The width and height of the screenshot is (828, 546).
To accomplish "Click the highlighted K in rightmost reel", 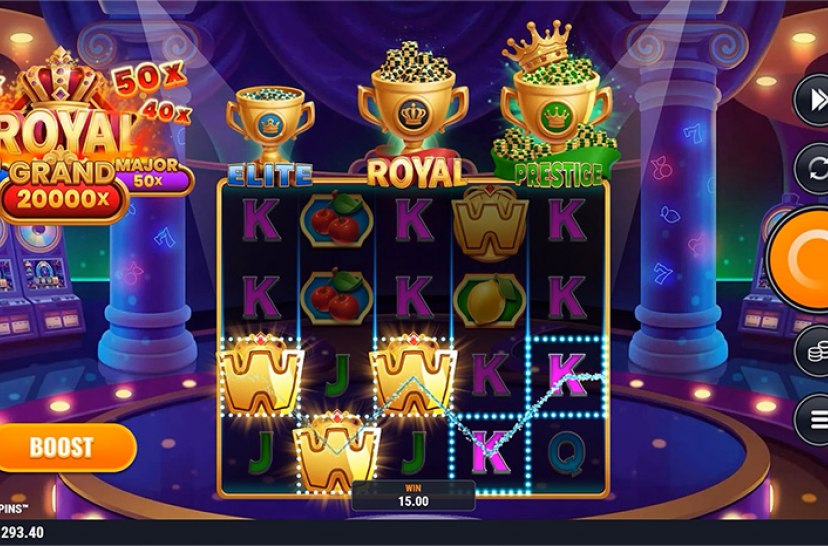I will click(x=567, y=376).
